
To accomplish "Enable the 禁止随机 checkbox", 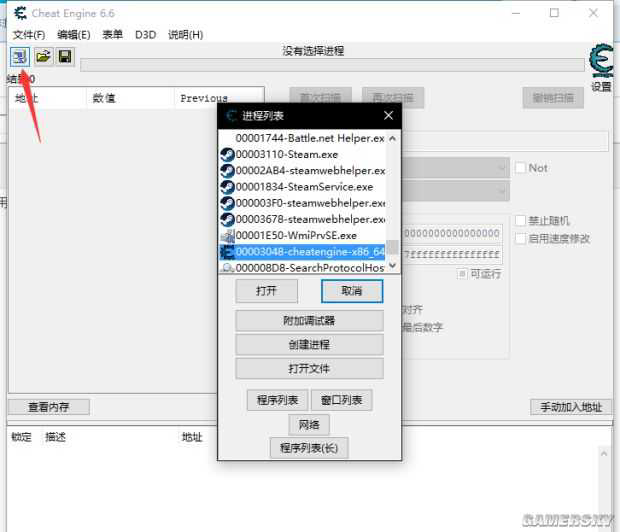I will 520,220.
